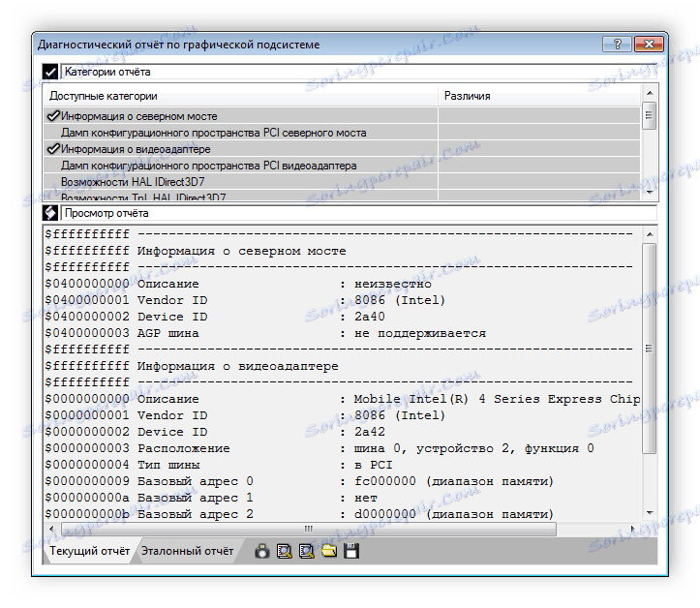Click the Базовый адрес 1 нет line
The image size is (700, 608).
pos(211,498)
